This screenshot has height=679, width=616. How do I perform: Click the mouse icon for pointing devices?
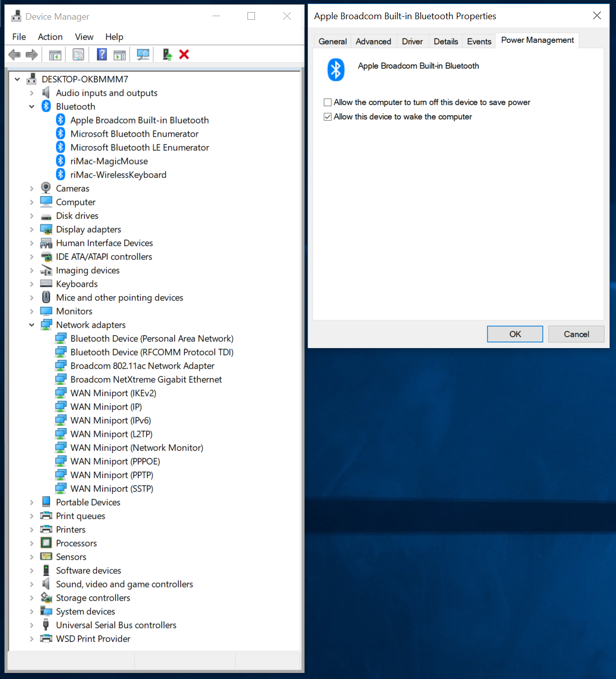tap(46, 297)
